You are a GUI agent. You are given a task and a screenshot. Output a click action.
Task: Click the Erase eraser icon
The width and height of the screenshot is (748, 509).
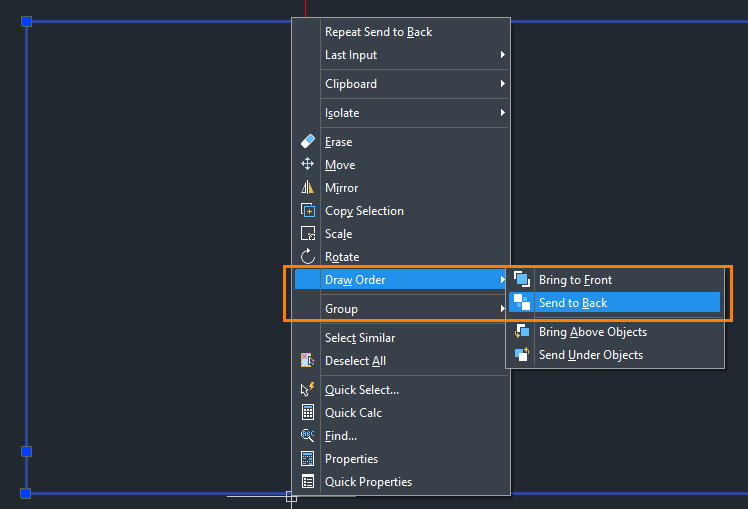(x=308, y=141)
